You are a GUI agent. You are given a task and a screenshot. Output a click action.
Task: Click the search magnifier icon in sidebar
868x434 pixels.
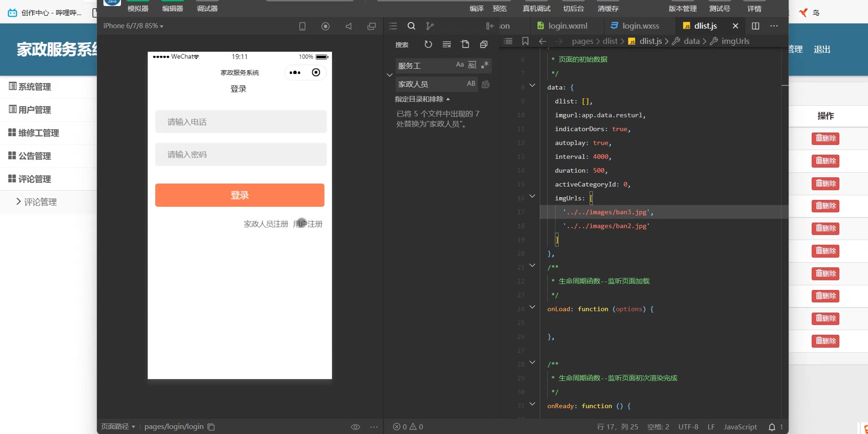pos(411,26)
